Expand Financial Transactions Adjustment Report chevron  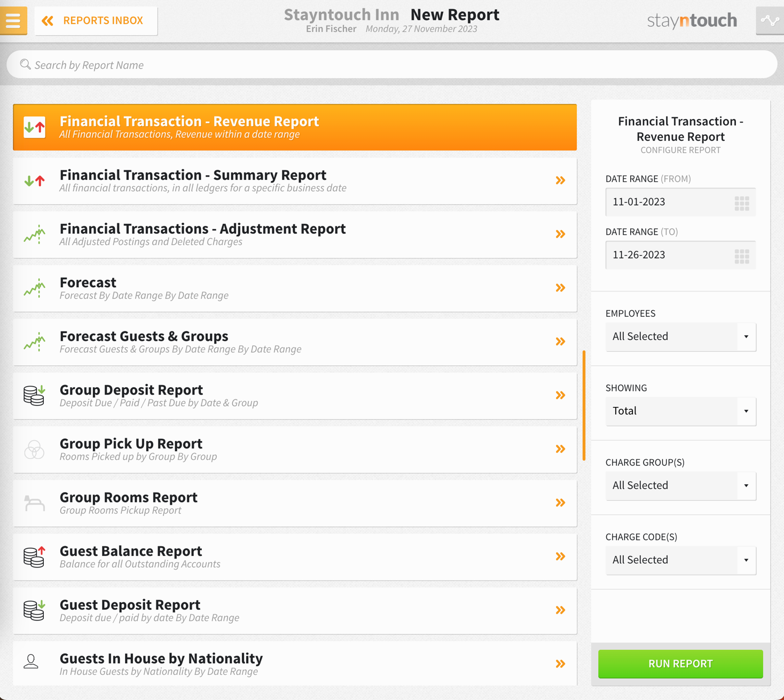[560, 234]
